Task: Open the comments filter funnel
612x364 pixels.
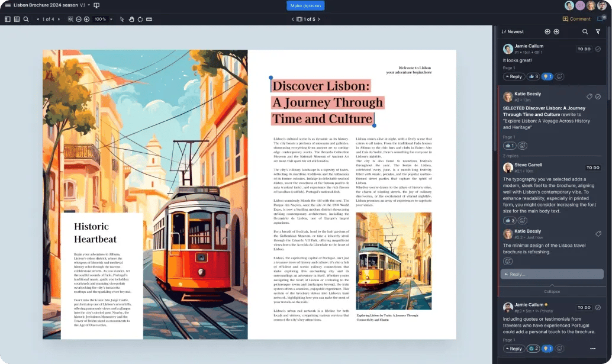Action: (x=598, y=31)
